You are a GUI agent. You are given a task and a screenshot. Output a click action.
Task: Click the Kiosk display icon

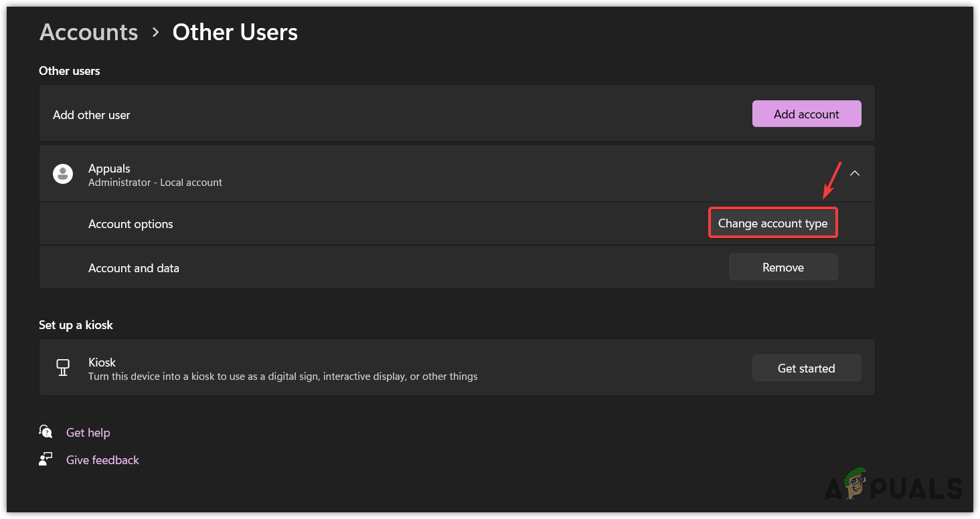63,368
